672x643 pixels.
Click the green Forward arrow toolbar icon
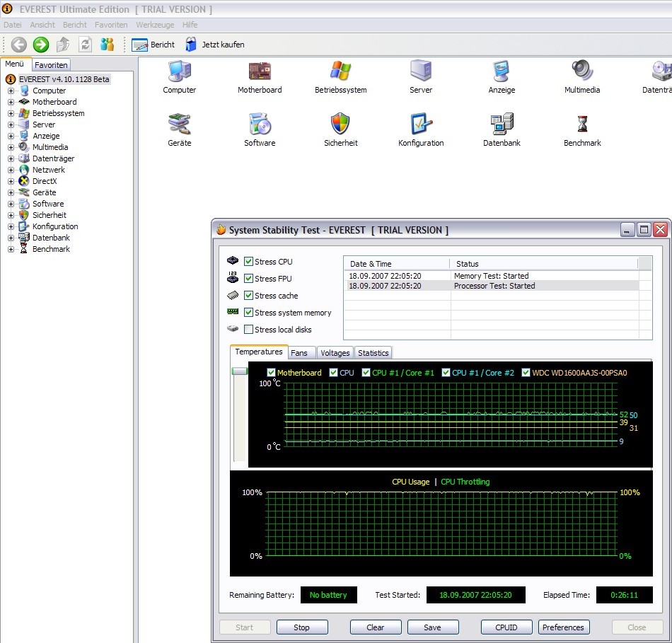click(41, 44)
